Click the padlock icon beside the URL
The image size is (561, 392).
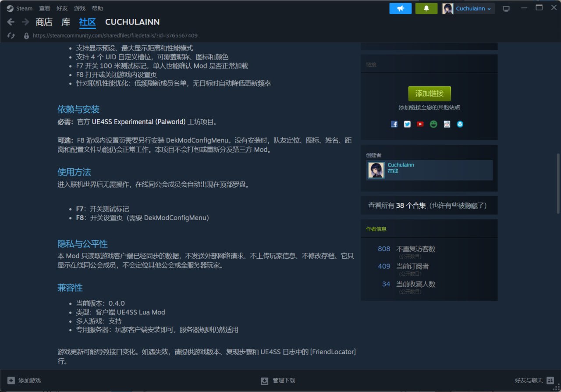26,36
